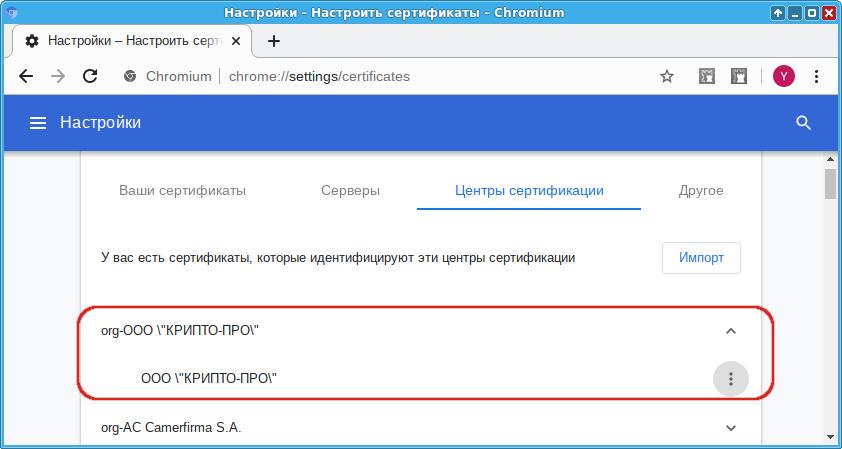Click the org-ООО \"КРИПТО-ПРО\" row label
The height and width of the screenshot is (449, 842).
click(x=180, y=331)
